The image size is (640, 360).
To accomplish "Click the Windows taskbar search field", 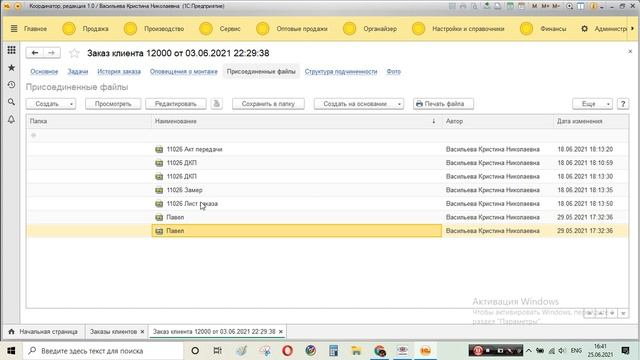I will (x=103, y=351).
